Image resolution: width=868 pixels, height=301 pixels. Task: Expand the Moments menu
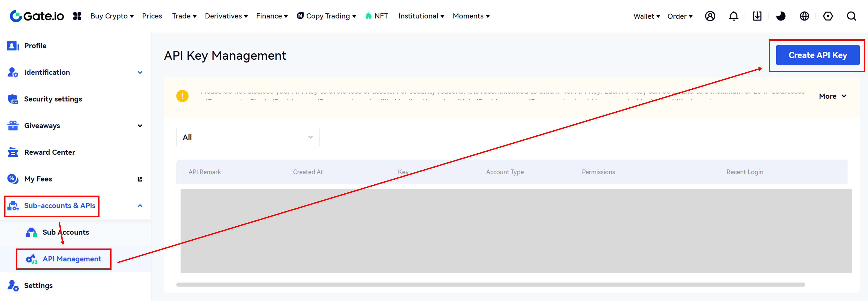coord(471,16)
